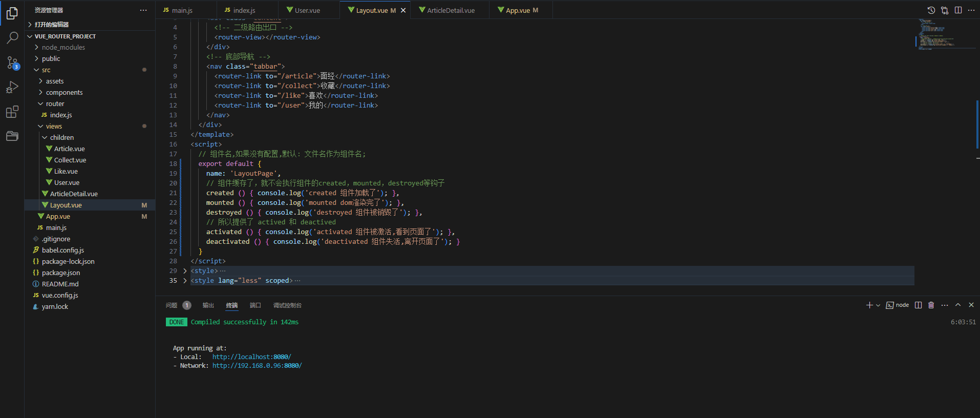The width and height of the screenshot is (980, 418).
Task: Open terminal panel more actions
Action: [x=945, y=305]
